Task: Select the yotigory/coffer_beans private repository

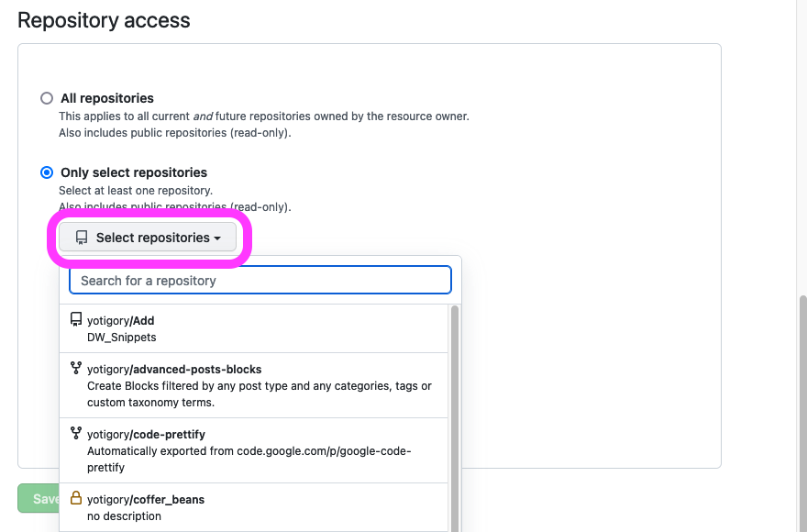Action: (254, 507)
